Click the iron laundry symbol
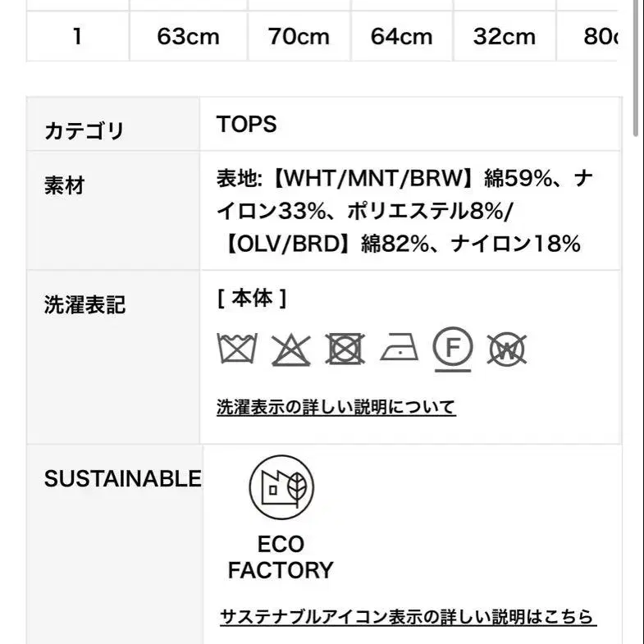The width and height of the screenshot is (644, 644). click(x=399, y=349)
